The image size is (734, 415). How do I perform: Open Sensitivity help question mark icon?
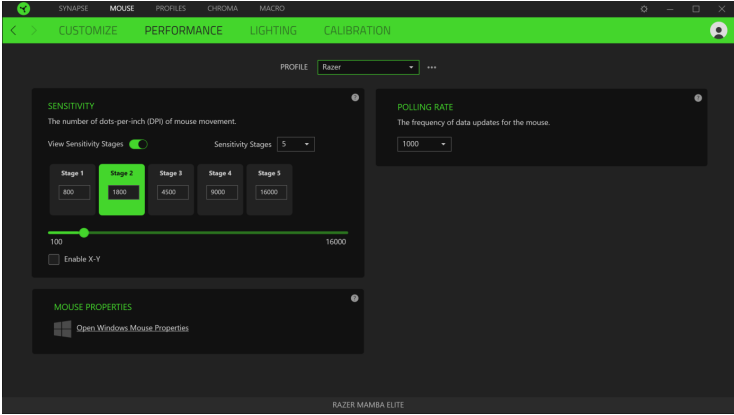click(x=355, y=97)
